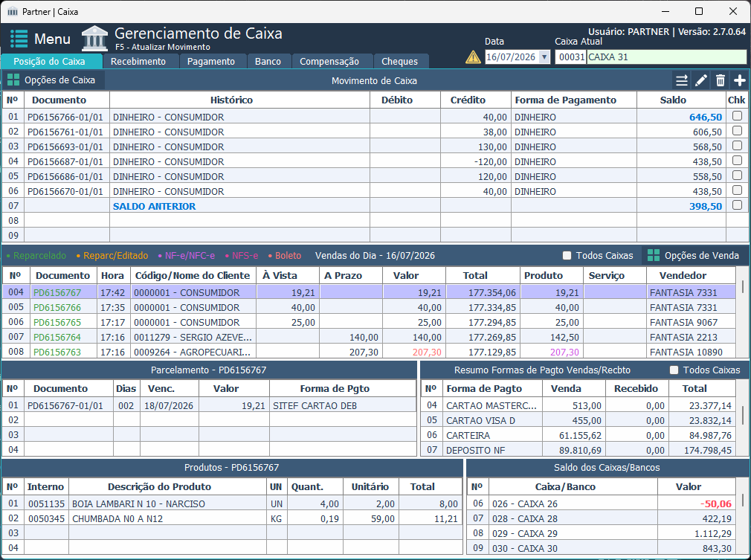The height and width of the screenshot is (560, 751).
Task: Click the F5 - Atualizar Movimento text
Action: (x=163, y=47)
